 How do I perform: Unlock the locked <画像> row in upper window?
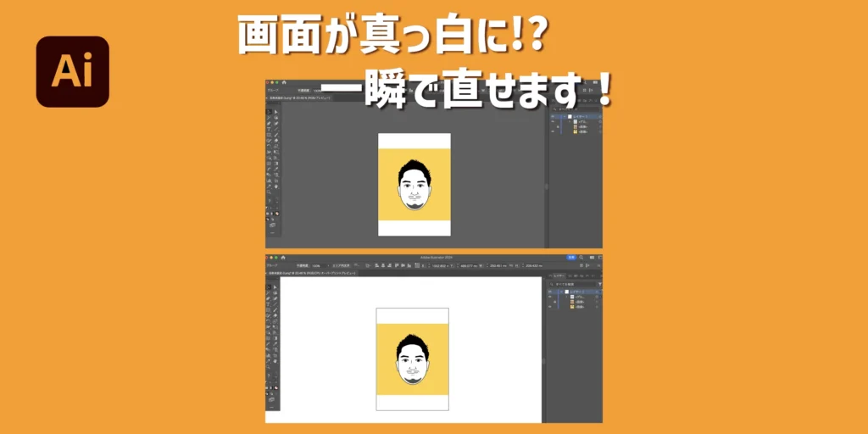point(558,127)
